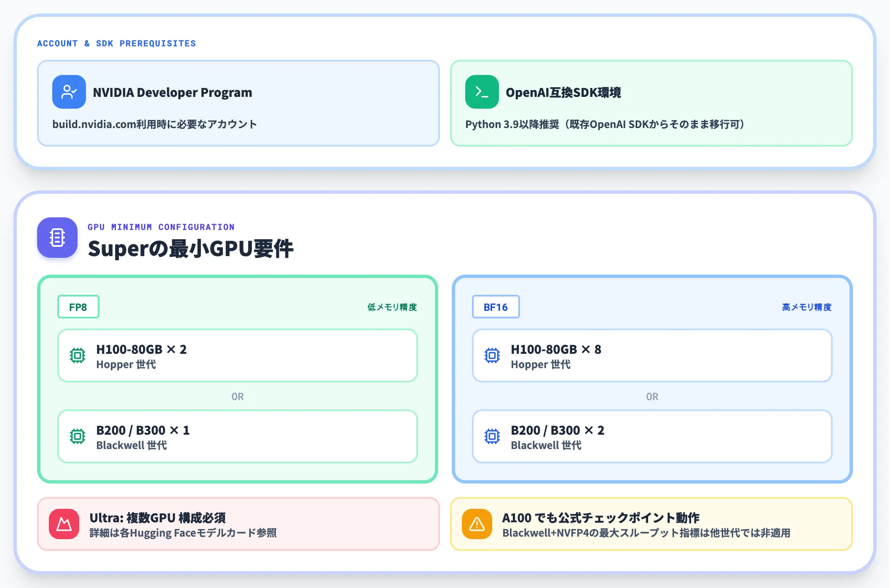The width and height of the screenshot is (890, 588).
Task: Click the Ultra: 複数GPU 構成必須 heading
Action: (x=158, y=518)
